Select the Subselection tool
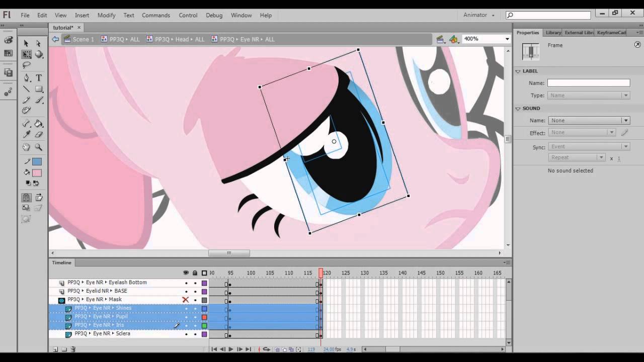 [38, 43]
